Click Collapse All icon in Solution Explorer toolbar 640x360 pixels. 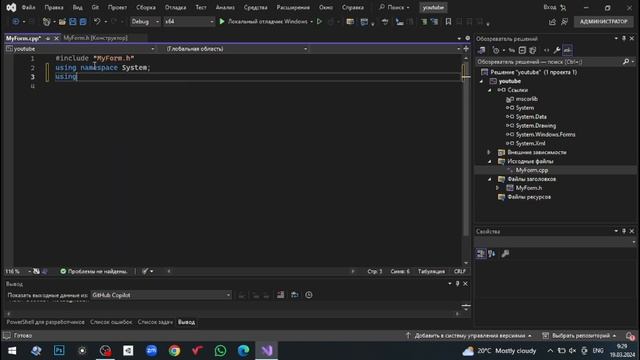click(x=522, y=50)
